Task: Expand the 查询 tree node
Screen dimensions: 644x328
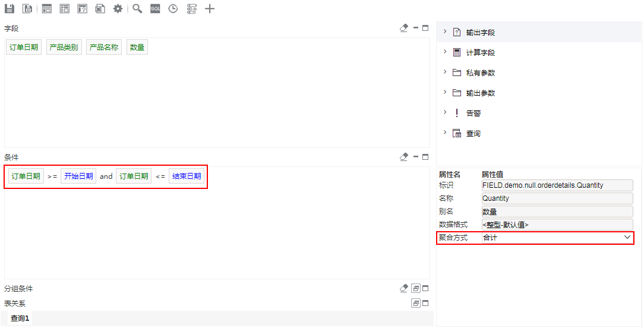Action: 445,132
